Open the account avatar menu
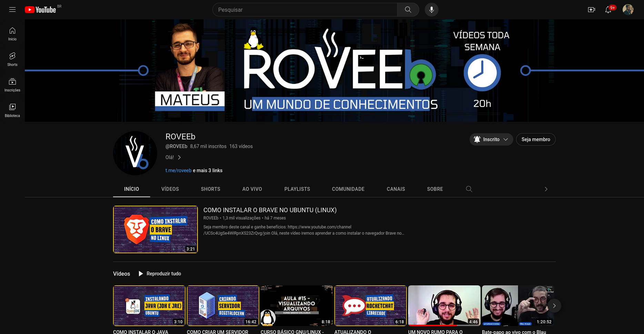 click(628, 10)
